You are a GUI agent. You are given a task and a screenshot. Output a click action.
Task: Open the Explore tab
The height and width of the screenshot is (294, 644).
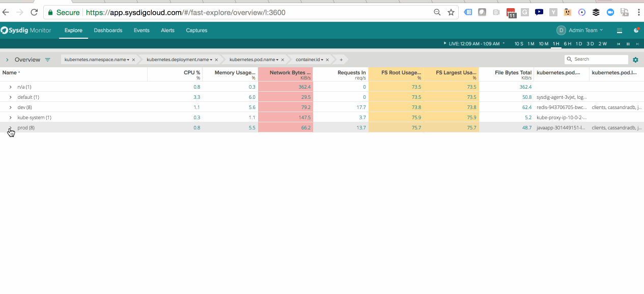[73, 30]
